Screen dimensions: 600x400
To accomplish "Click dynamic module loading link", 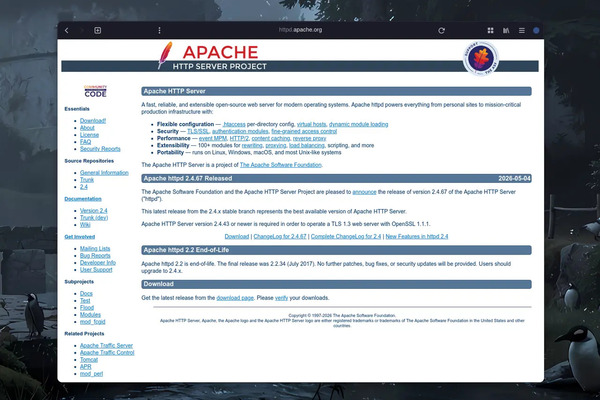I will pyautogui.click(x=359, y=124).
